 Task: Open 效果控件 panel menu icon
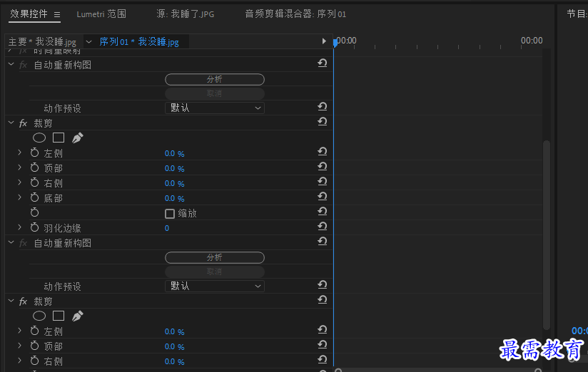tap(57, 15)
